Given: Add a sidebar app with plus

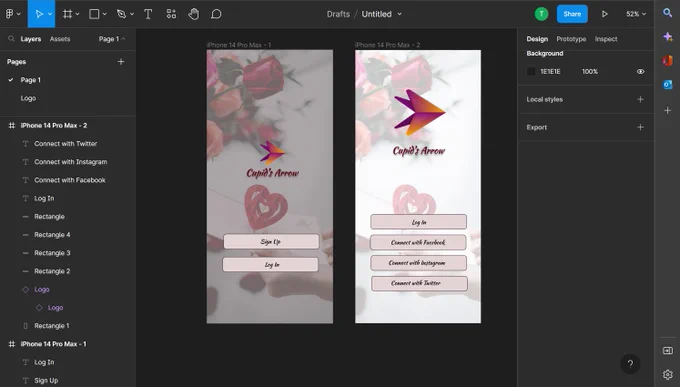Looking at the screenshot, I should [668, 111].
